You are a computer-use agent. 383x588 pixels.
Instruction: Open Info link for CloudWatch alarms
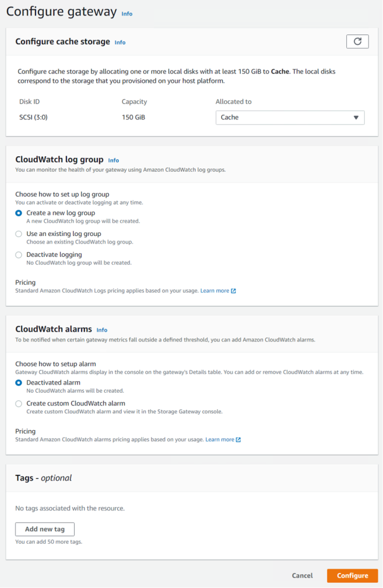coord(102,330)
